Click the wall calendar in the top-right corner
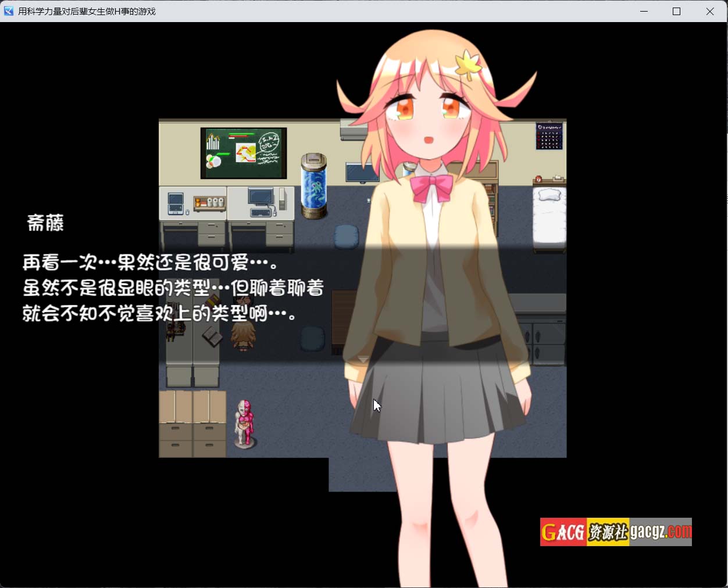This screenshot has width=728, height=588. (549, 135)
